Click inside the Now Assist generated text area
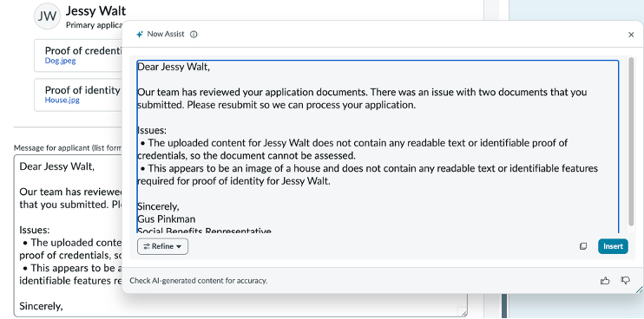This screenshot has width=644, height=319. point(378,146)
